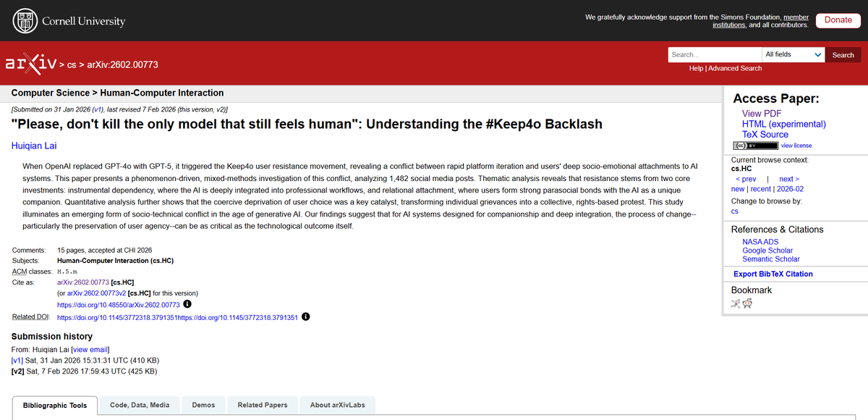Click 'Human-Computer Interaction (cs.HC)' subject text

click(x=115, y=261)
